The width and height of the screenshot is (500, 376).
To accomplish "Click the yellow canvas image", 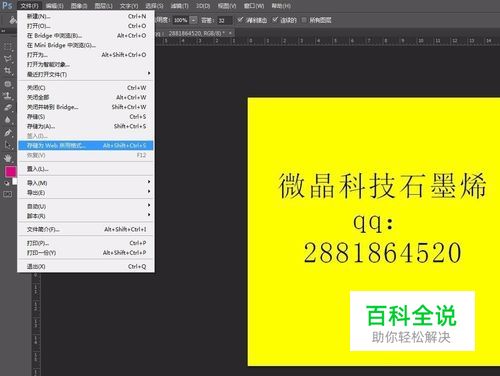I will 374,232.
